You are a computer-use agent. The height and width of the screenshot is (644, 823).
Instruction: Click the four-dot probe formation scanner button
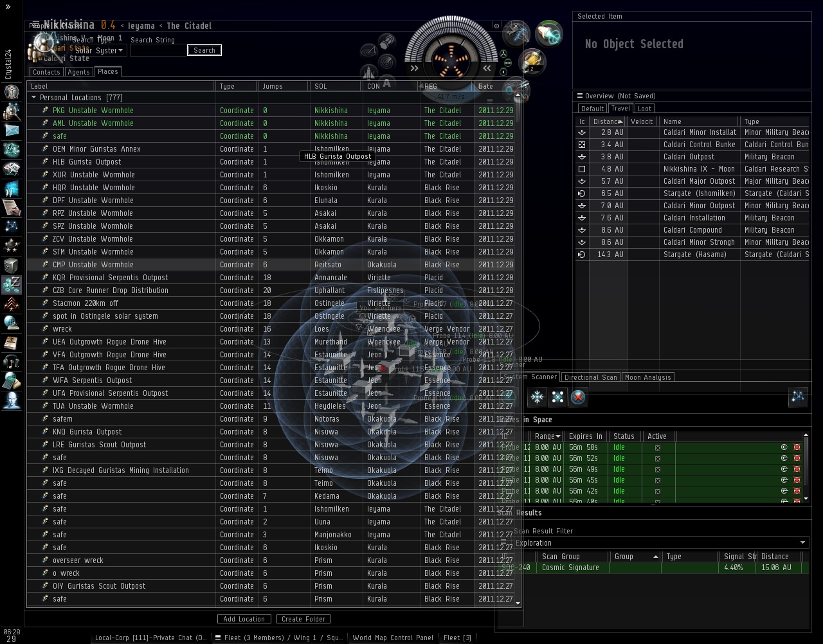[x=557, y=397]
